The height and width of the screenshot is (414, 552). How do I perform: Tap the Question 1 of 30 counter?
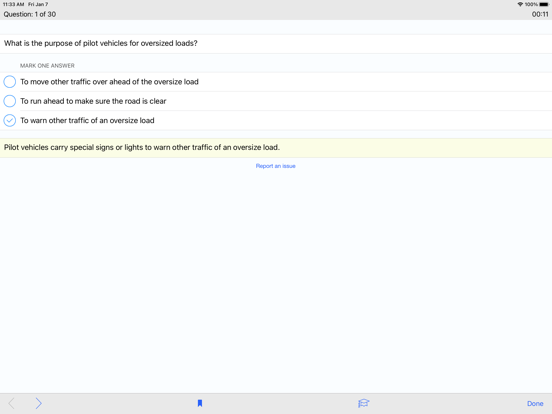30,14
